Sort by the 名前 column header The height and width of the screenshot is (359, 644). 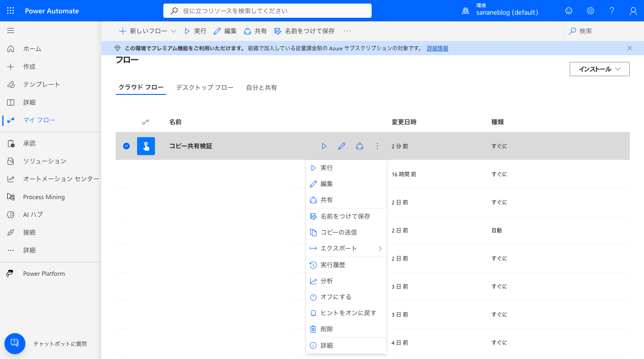point(175,122)
